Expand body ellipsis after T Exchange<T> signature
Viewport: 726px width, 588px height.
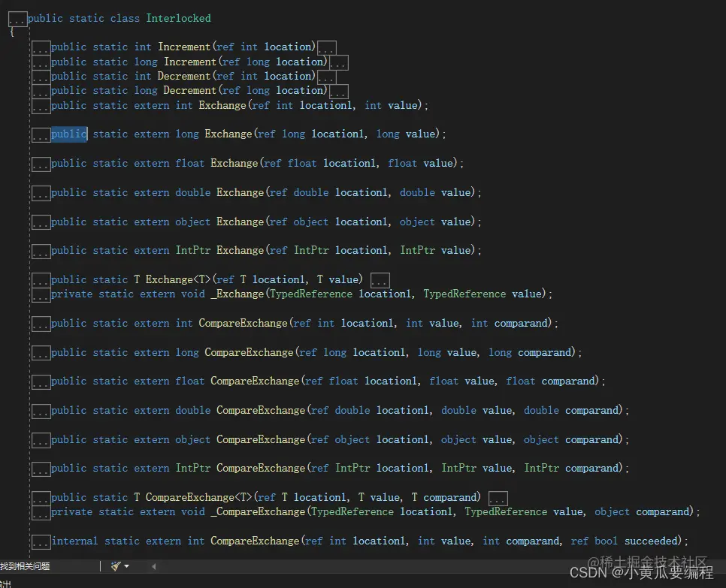pyautogui.click(x=380, y=280)
